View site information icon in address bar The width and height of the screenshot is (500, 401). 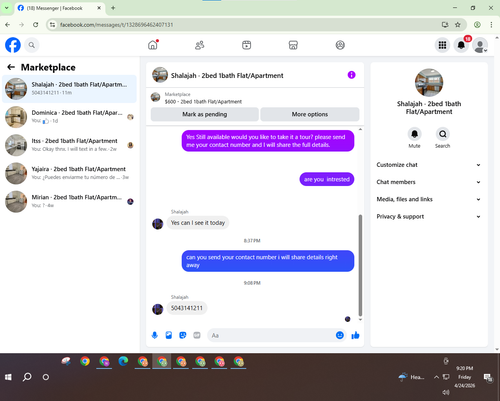click(52, 25)
